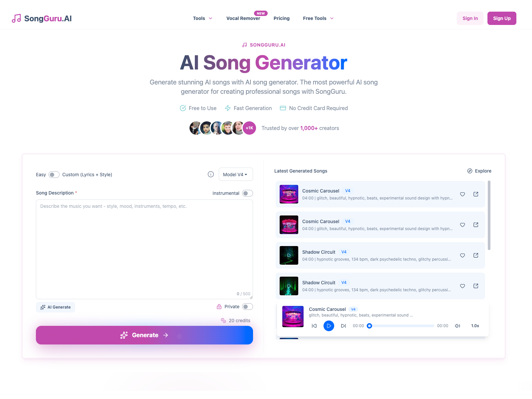This screenshot has width=532, height=399.
Task: Enable the Instrumental toggle
Action: [x=247, y=193]
